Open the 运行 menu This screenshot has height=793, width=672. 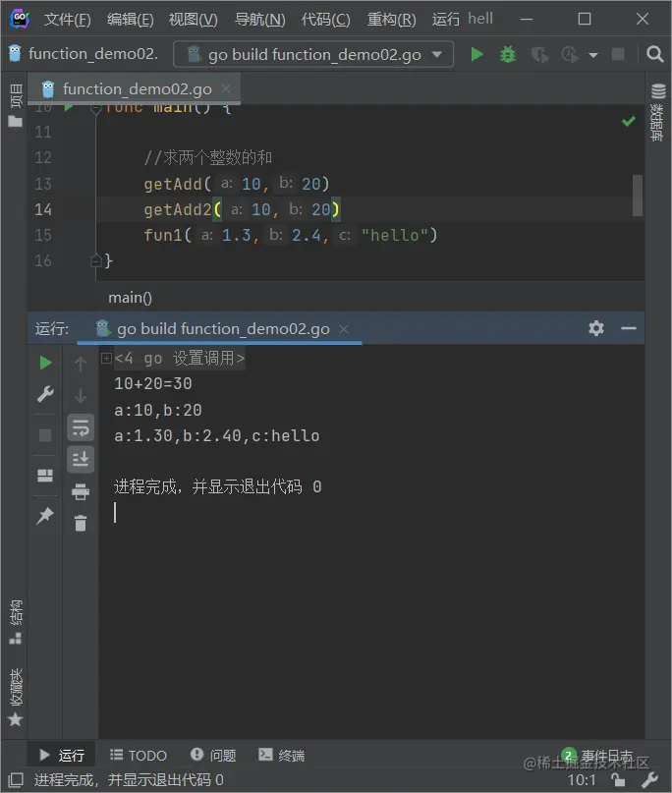click(445, 20)
